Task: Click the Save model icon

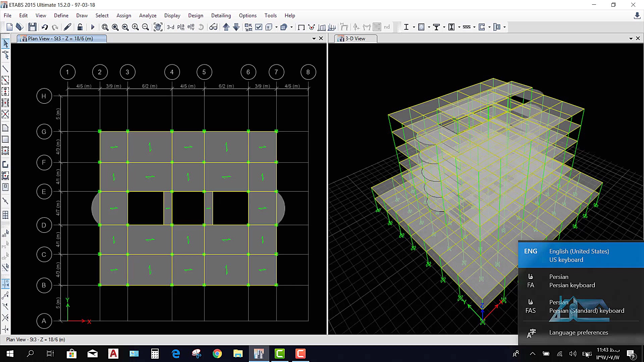Action: 32,27
